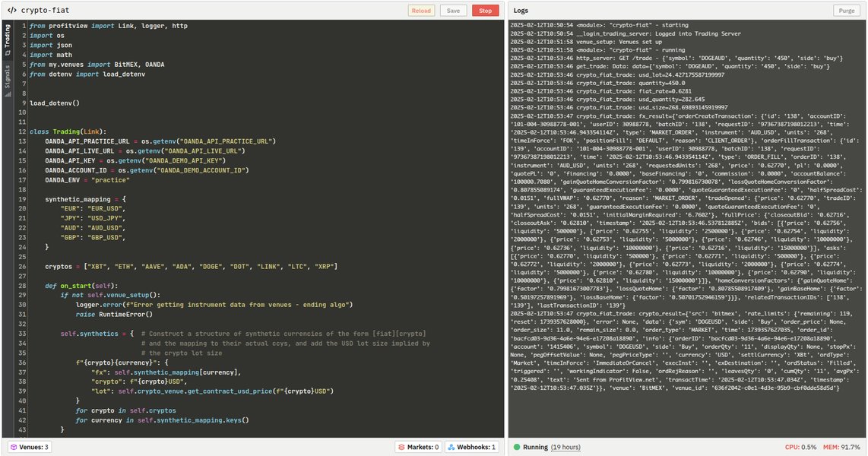Screen dimensions: 868x456
Task: Click the OANDA_ACCOUNT_ID assignment line
Action: point(147,170)
